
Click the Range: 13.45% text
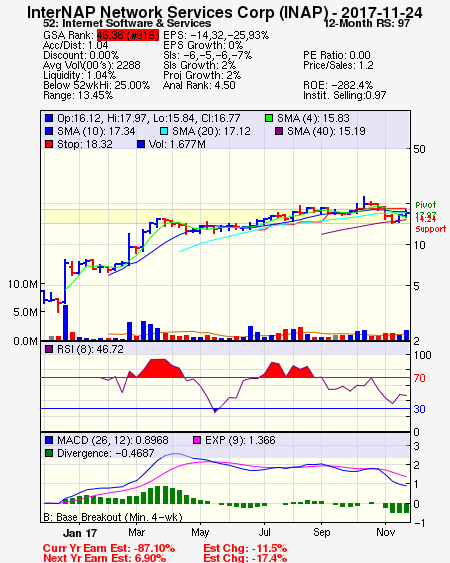click(x=78, y=96)
